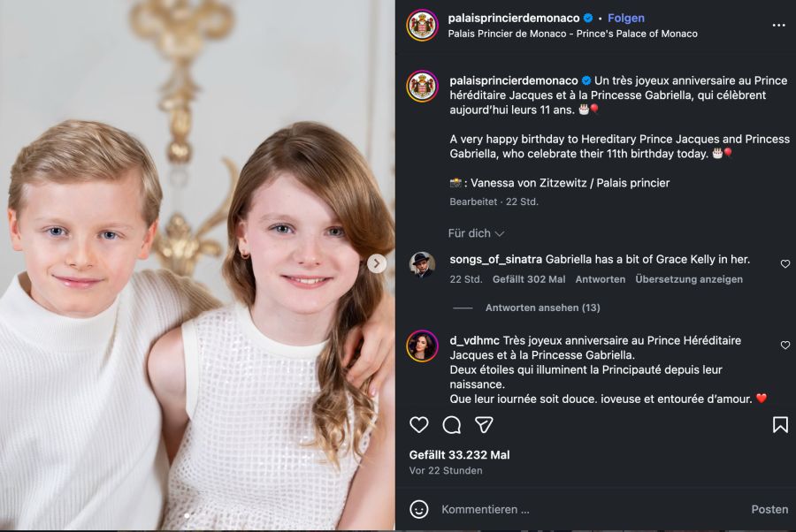Click the "Posten" button
This screenshot has height=532, width=796.
click(769, 509)
